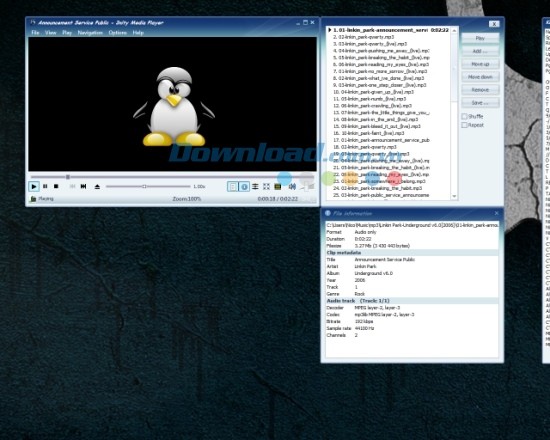
Task: Select playlist item 10 given_up_(live)
Action: coord(388,92)
